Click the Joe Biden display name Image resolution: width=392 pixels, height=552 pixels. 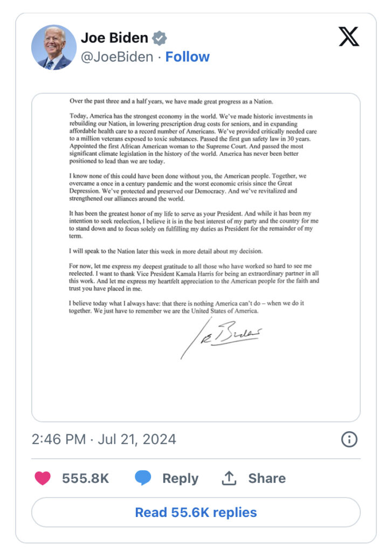tap(114, 38)
